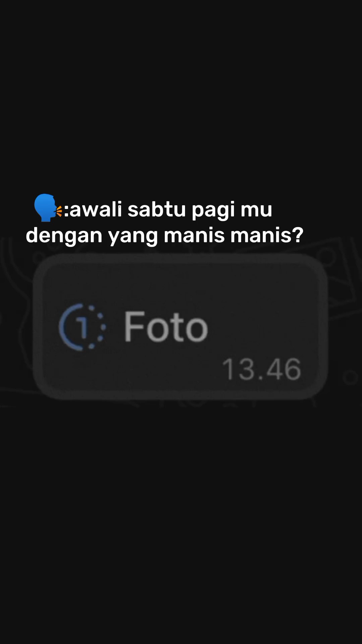The width and height of the screenshot is (362, 644).
Task: Select the word 'awali' in caption
Action: click(x=96, y=209)
